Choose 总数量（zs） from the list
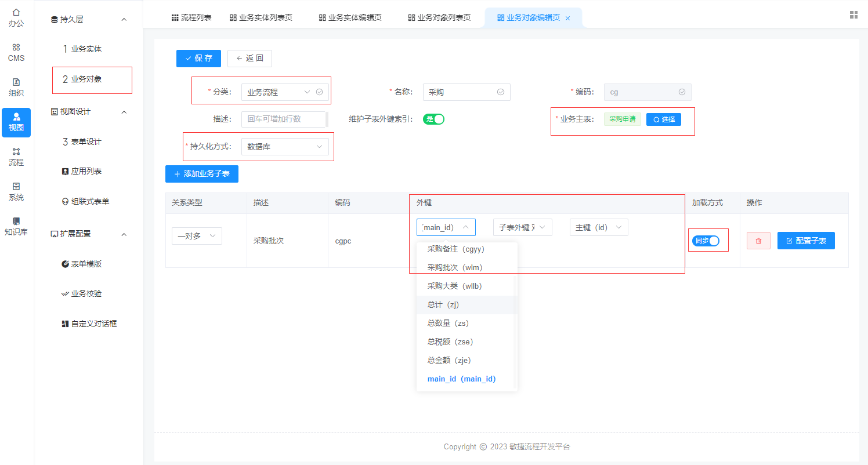 tap(466, 323)
